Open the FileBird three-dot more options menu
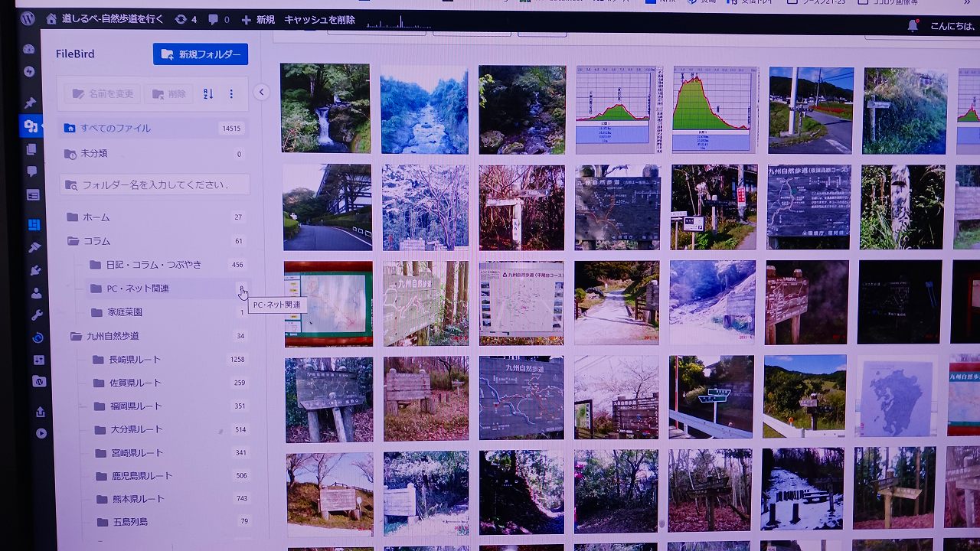Viewport: 980px width, 551px height. click(x=231, y=94)
